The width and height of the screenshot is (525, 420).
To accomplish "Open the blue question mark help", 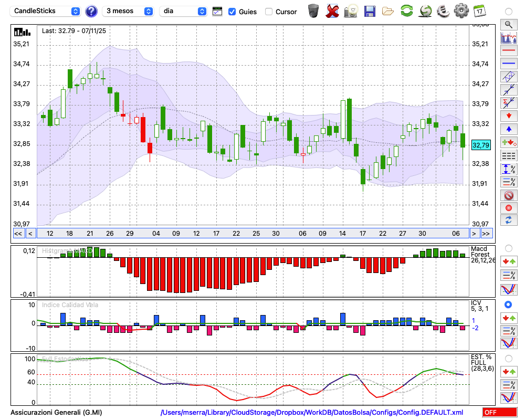I will coord(91,11).
